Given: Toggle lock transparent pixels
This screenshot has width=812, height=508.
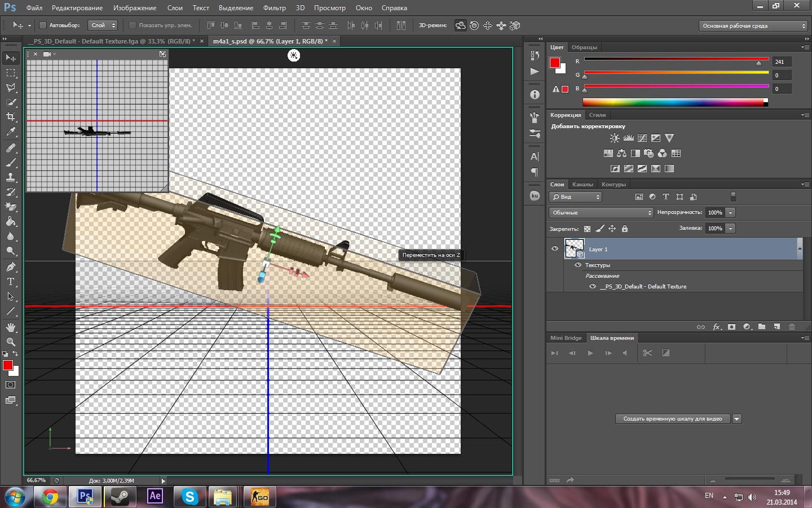Looking at the screenshot, I should coord(588,229).
